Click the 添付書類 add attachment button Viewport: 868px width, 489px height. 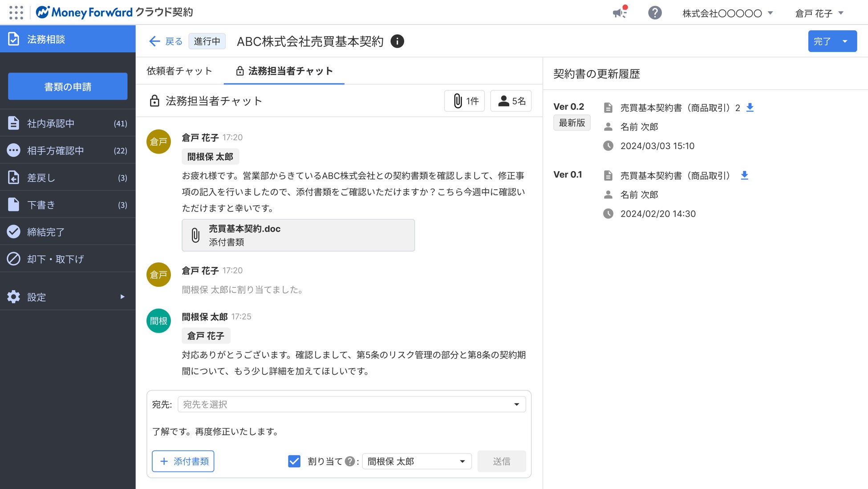click(x=183, y=461)
